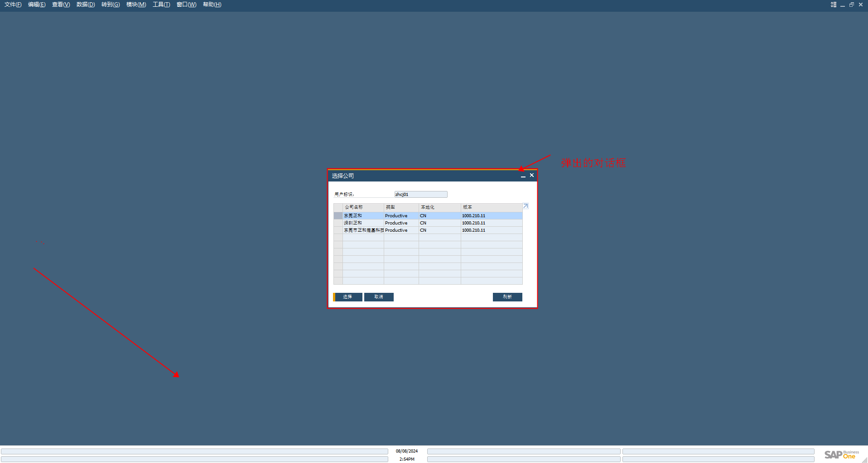The image size is (868, 463).
Task: Click the 取消 button
Action: coord(379,297)
